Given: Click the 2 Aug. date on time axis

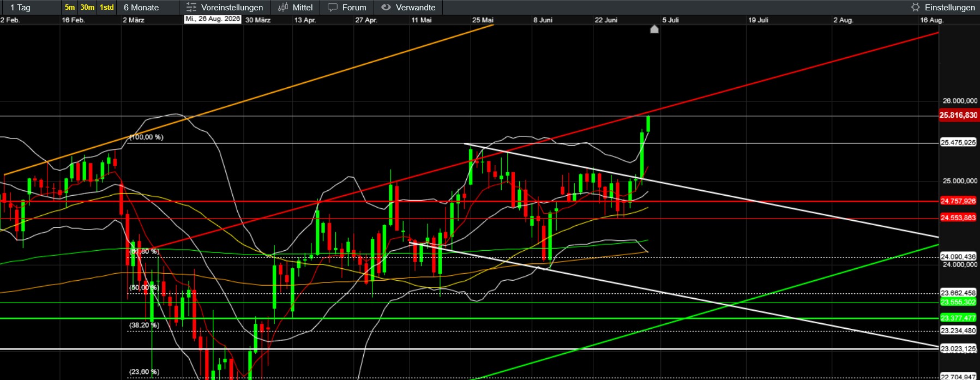Looking at the screenshot, I should point(843,20).
